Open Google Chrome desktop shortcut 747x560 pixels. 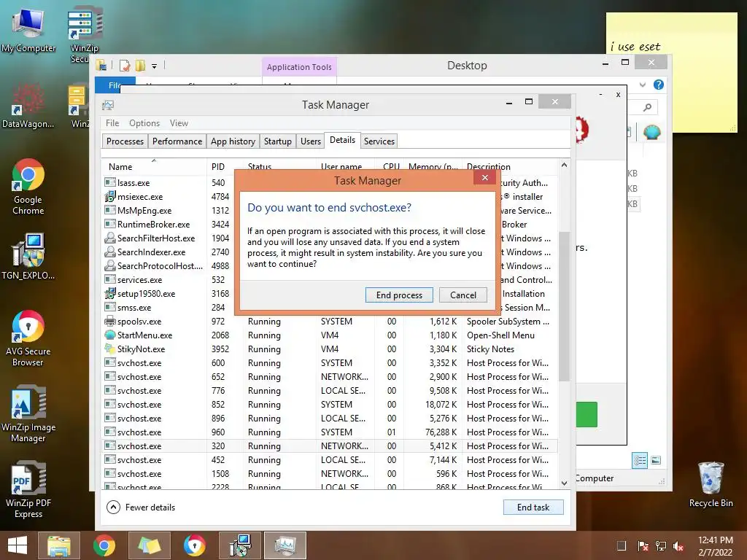point(28,187)
